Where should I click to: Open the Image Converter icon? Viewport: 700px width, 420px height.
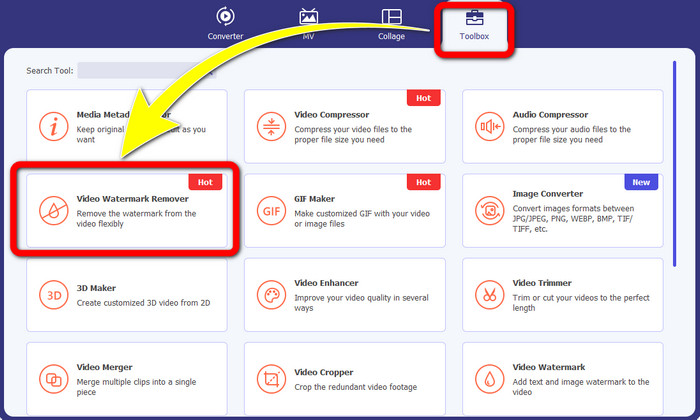490,211
